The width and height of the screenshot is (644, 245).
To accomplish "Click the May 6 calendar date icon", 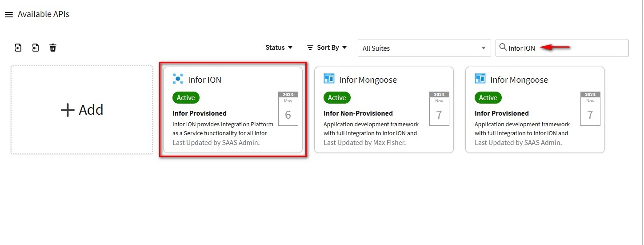I will 288,109.
